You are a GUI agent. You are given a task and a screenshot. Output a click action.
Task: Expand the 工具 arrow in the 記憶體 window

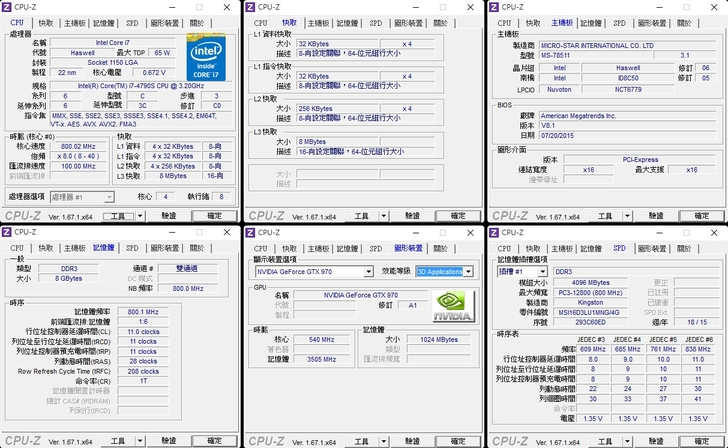click(140, 441)
